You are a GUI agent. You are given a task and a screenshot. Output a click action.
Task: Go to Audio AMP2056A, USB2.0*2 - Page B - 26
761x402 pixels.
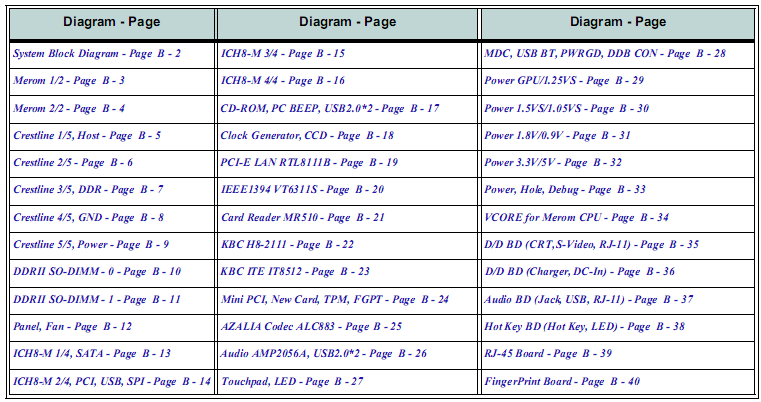point(324,354)
